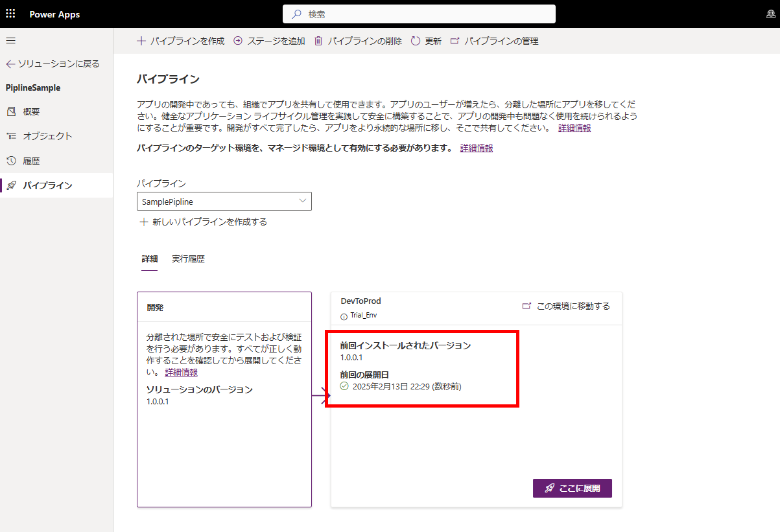Switch to the 実行履歴 tab
Screen dimensions: 780x532
pyautogui.click(x=188, y=258)
